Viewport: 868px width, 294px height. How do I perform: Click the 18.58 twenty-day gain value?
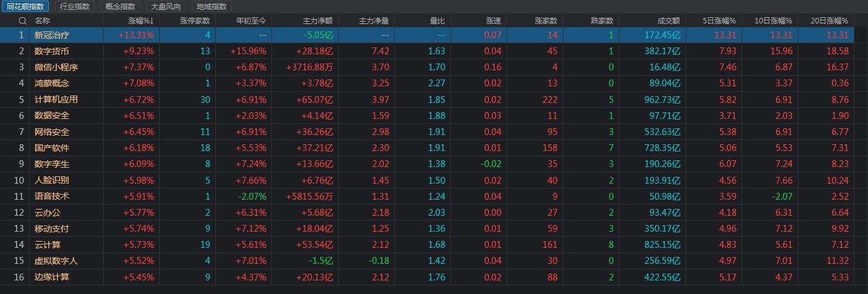coord(838,51)
